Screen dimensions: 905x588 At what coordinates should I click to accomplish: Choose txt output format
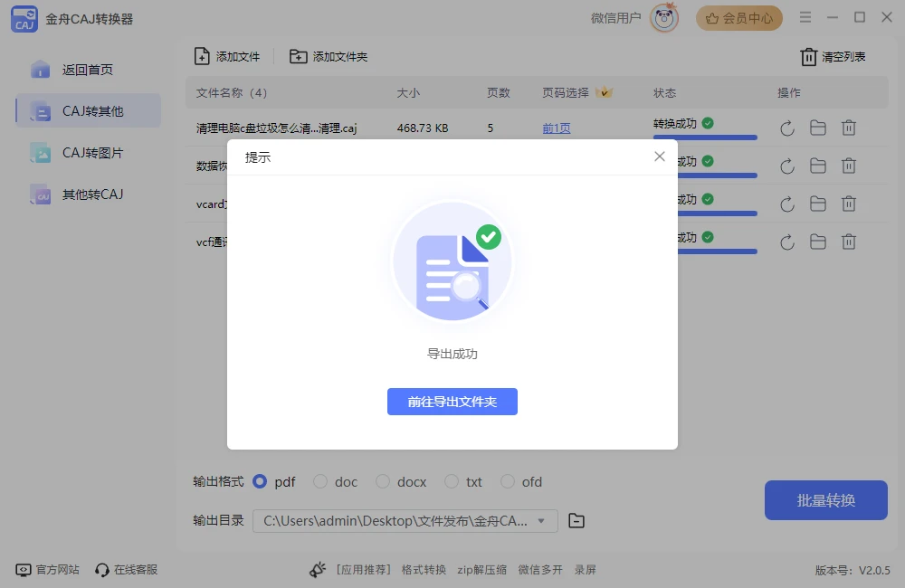(x=452, y=482)
